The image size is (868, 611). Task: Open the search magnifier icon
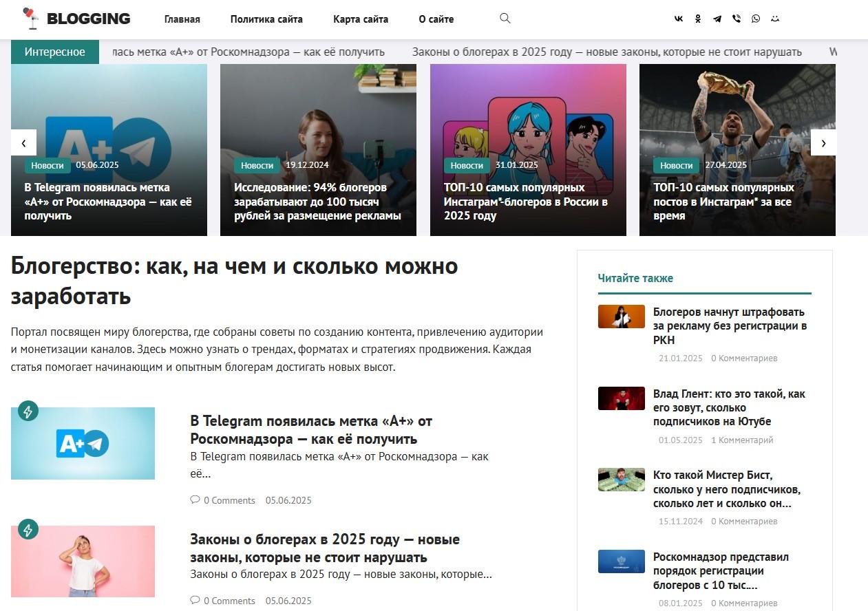(505, 19)
